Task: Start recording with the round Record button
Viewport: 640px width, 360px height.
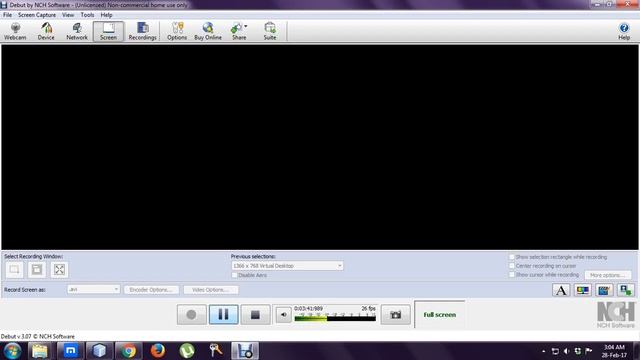Action: click(191, 315)
